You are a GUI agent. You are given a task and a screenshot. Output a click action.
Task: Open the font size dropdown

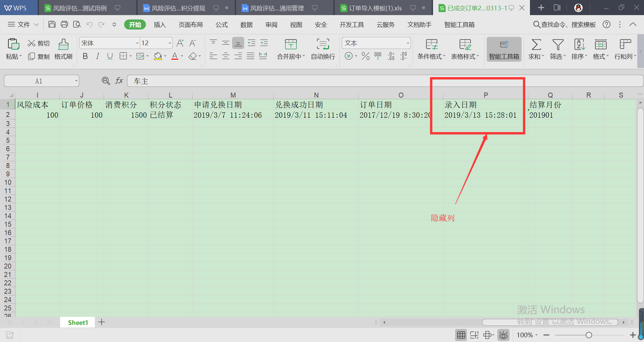[x=170, y=43]
